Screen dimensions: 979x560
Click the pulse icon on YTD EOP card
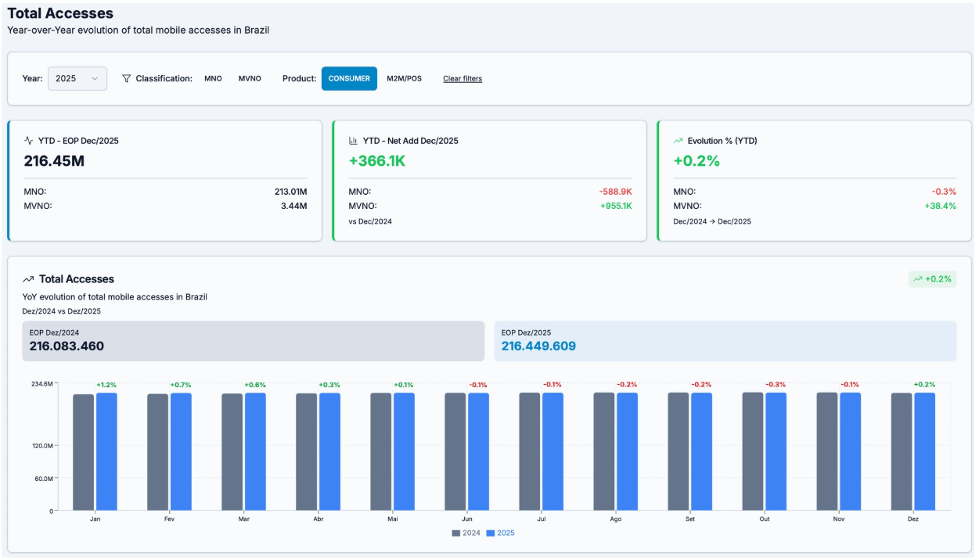coord(29,141)
